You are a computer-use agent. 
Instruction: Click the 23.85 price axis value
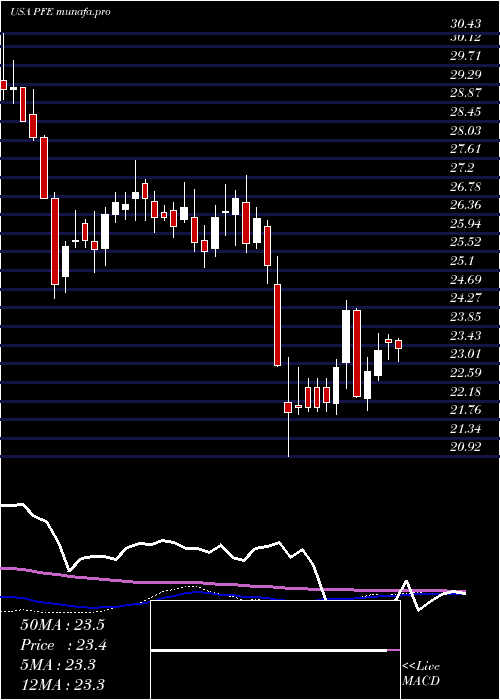pos(466,317)
